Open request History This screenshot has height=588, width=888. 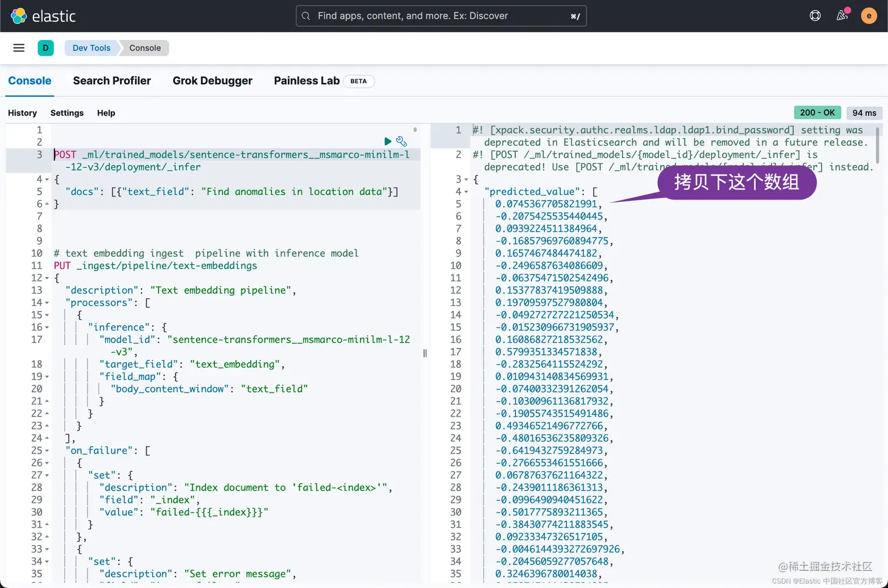coord(22,113)
